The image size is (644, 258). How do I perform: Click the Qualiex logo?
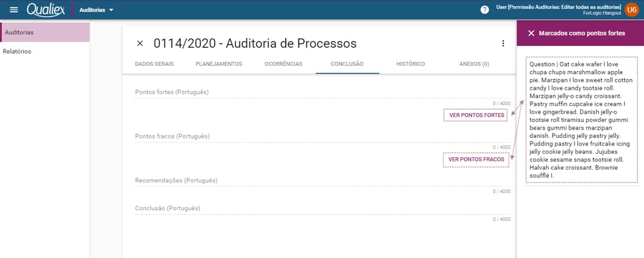coord(46,10)
